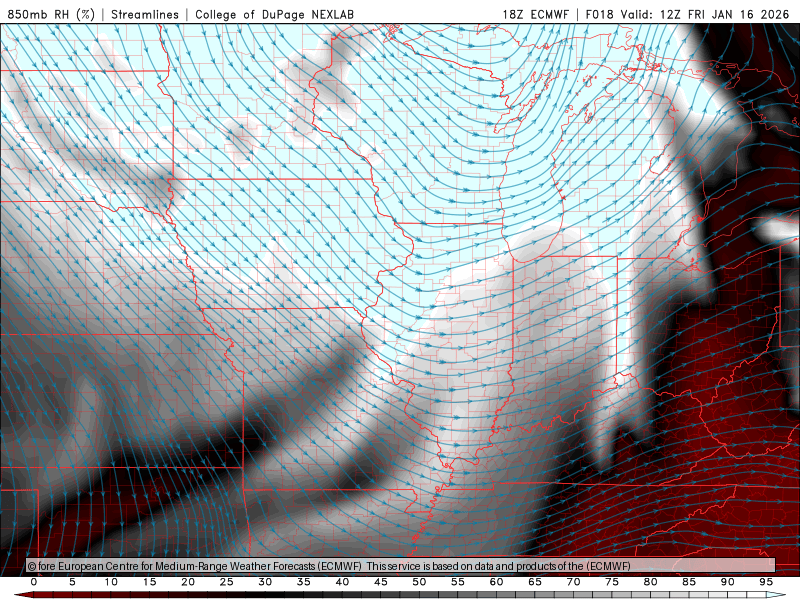Click the colorbar value label '60'
Screen dimensions: 800x600
point(496,582)
